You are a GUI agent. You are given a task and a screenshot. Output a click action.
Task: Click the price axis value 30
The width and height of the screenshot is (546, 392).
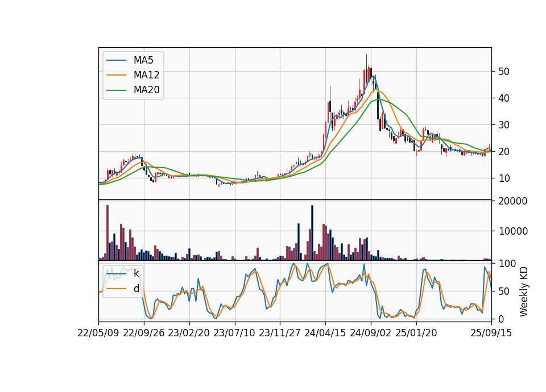(x=504, y=125)
